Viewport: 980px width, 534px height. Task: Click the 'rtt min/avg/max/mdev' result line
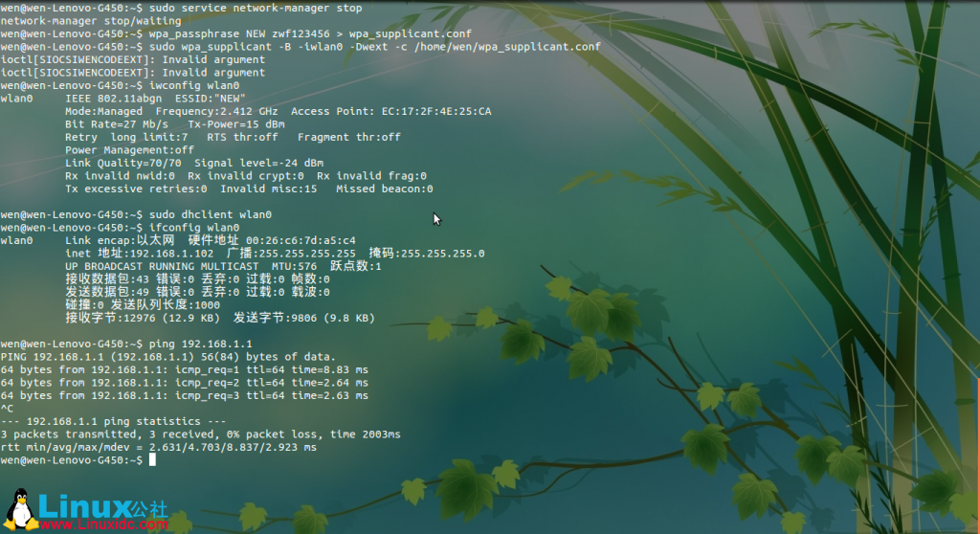click(158, 447)
